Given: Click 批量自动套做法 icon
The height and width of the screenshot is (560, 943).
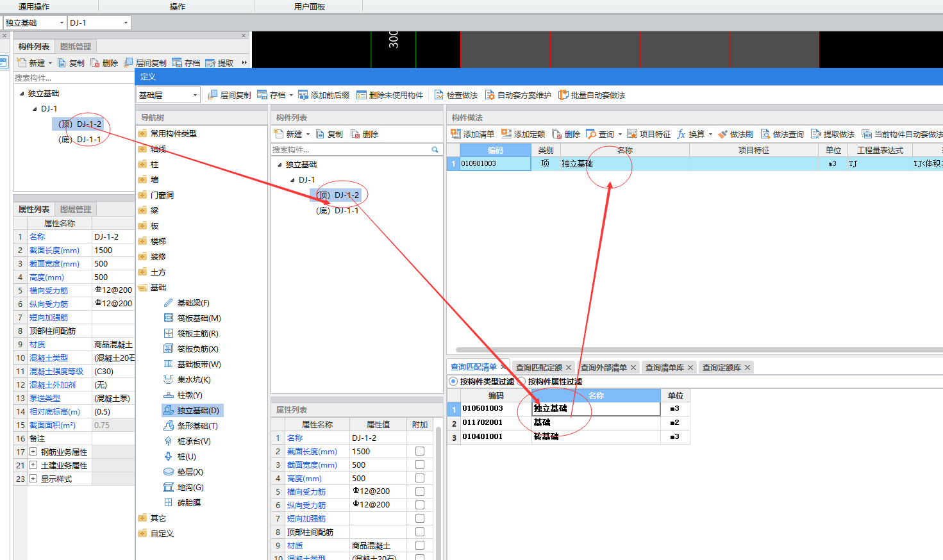Looking at the screenshot, I should pos(563,95).
